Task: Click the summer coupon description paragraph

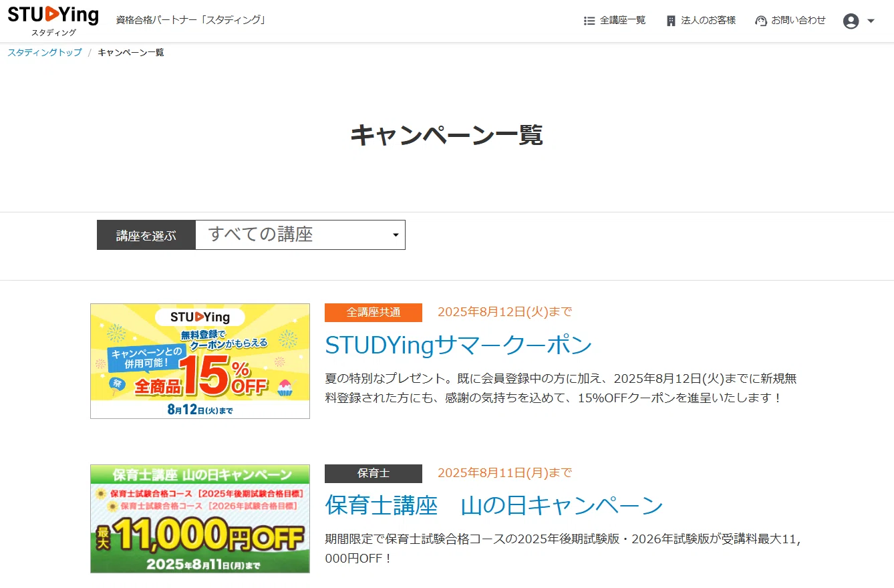Action: pos(561,388)
